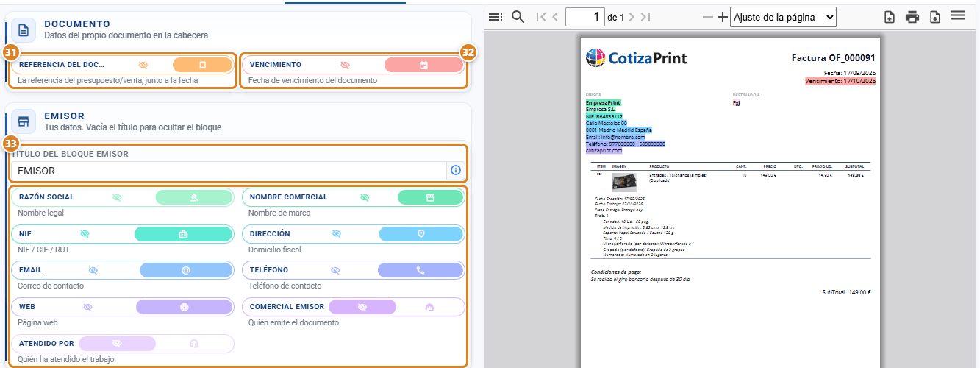Image resolution: width=980 pixels, height=368 pixels.
Task: Zoom in the PDF preview
Action: pos(722,17)
